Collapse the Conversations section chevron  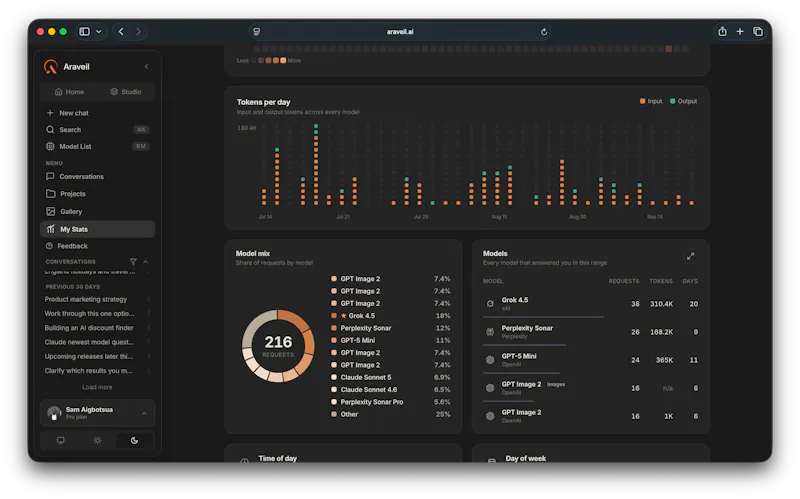146,262
